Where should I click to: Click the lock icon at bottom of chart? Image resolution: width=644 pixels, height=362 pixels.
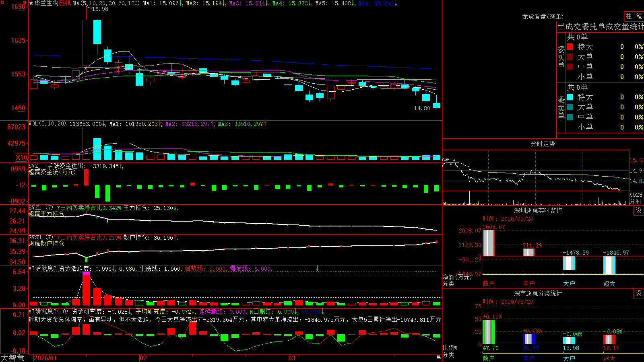pos(439,357)
